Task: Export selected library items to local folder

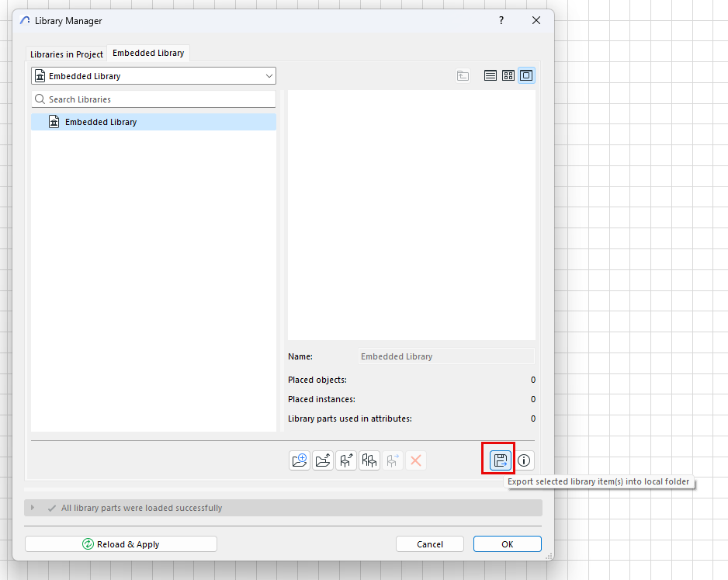Action: (x=501, y=460)
